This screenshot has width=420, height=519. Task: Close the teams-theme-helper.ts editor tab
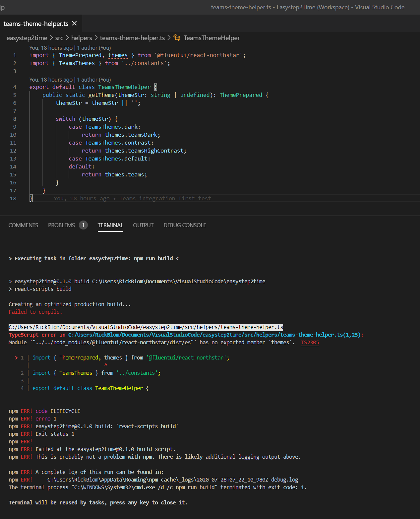click(74, 23)
